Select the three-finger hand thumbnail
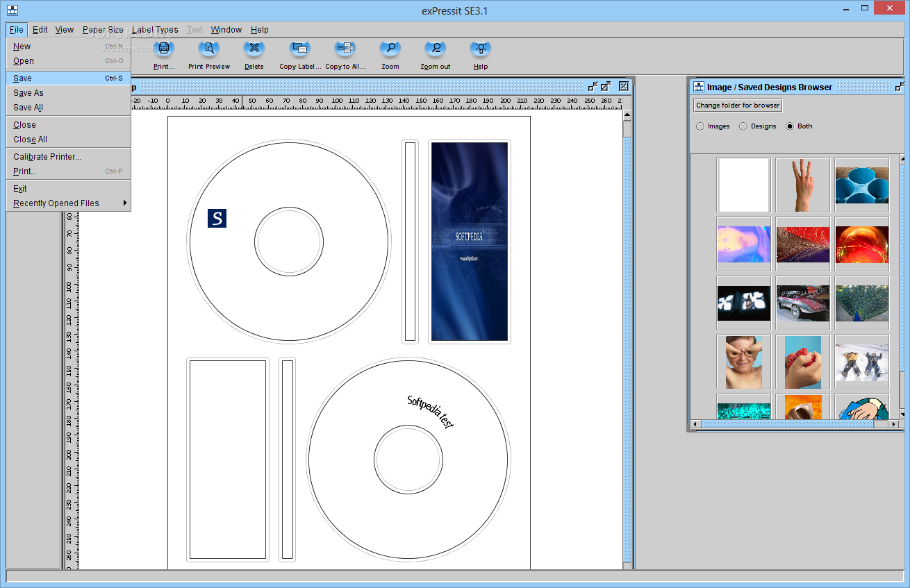Screen dimensions: 910x588 coord(802,185)
